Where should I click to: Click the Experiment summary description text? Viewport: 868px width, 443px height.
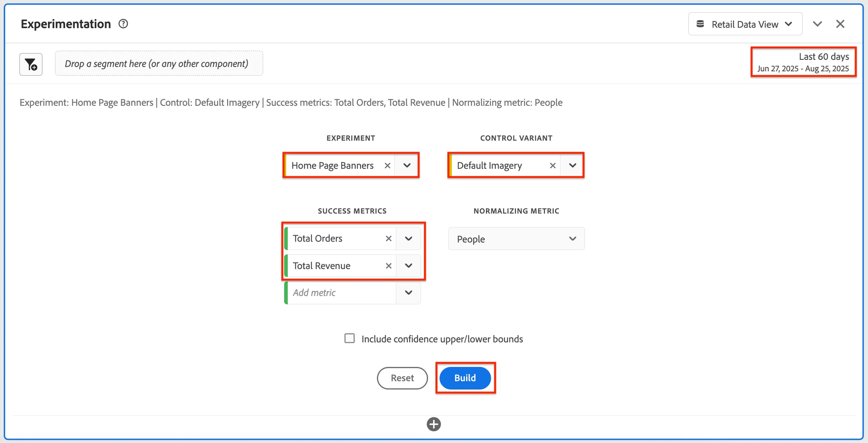click(x=291, y=103)
